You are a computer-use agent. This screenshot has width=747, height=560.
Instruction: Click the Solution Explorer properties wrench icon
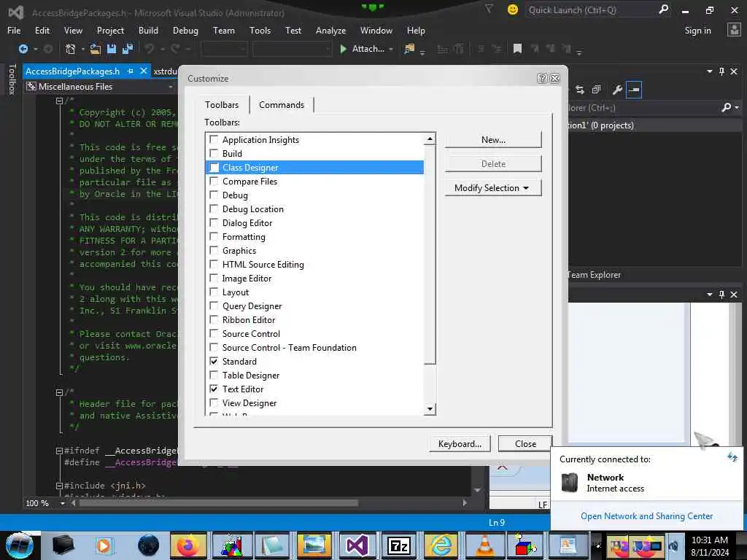pos(617,90)
